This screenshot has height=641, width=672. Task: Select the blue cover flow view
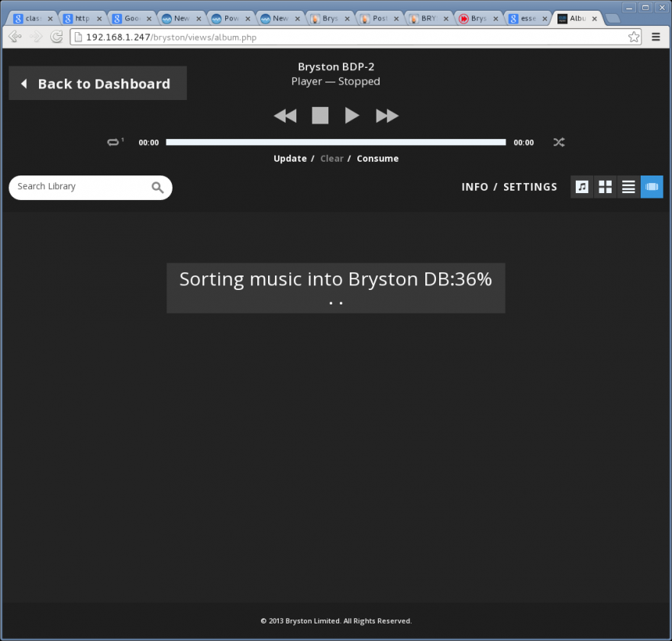[x=652, y=187]
